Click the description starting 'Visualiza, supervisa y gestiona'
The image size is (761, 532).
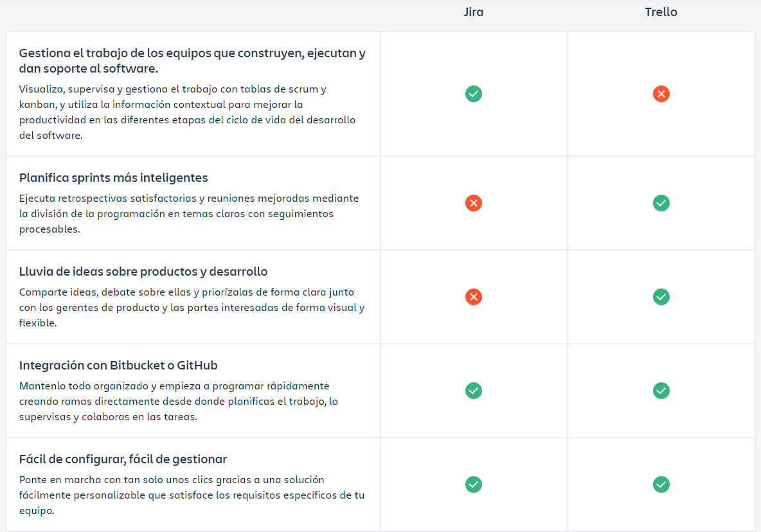187,112
